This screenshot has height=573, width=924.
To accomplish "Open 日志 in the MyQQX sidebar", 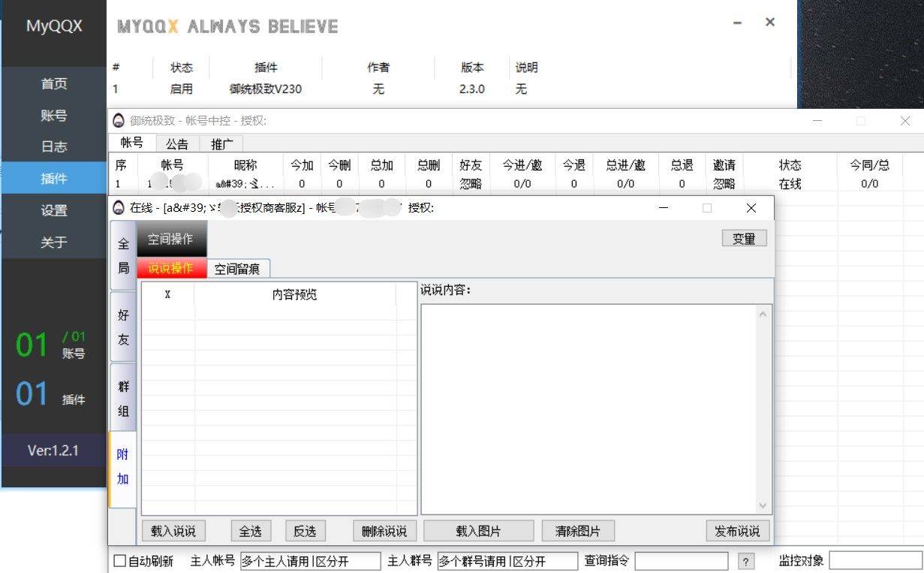I will pos(54,147).
